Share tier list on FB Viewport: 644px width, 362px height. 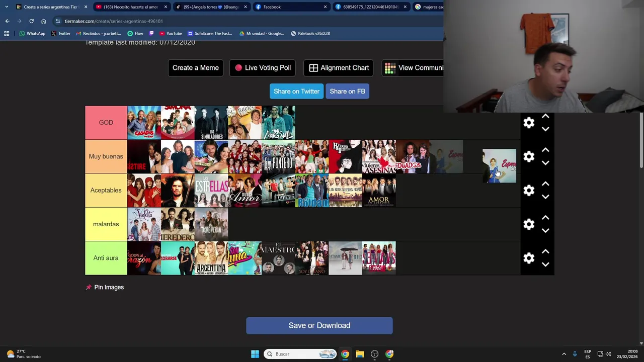click(347, 91)
